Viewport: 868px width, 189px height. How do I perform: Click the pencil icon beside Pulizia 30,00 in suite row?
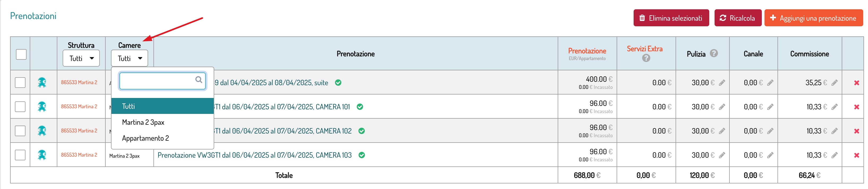tap(721, 83)
